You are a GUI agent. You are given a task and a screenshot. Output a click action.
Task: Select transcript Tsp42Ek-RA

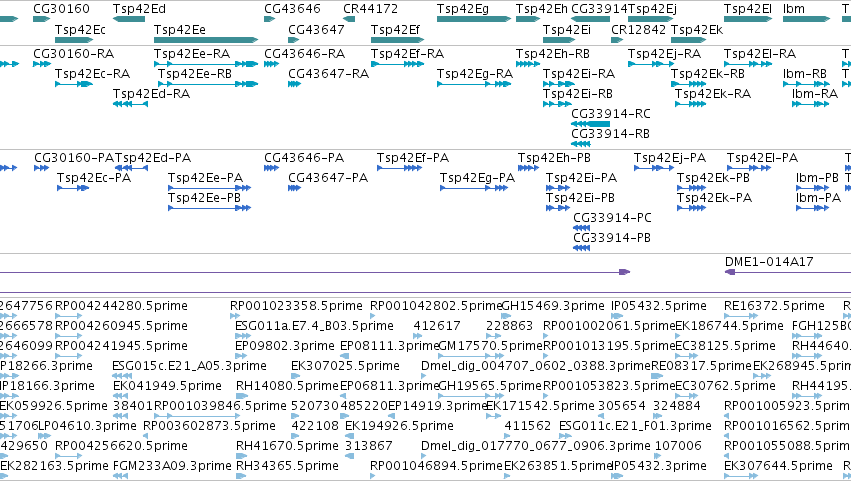pos(713,94)
